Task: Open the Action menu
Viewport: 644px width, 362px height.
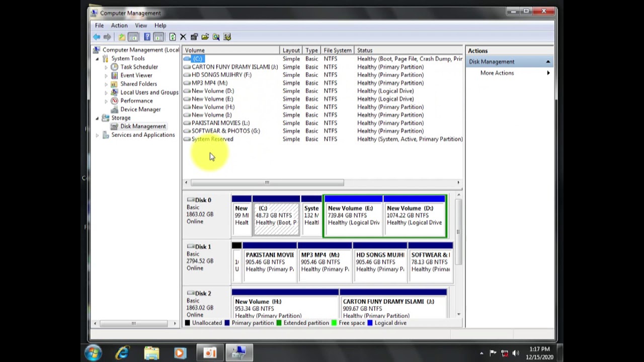Action: [119, 26]
